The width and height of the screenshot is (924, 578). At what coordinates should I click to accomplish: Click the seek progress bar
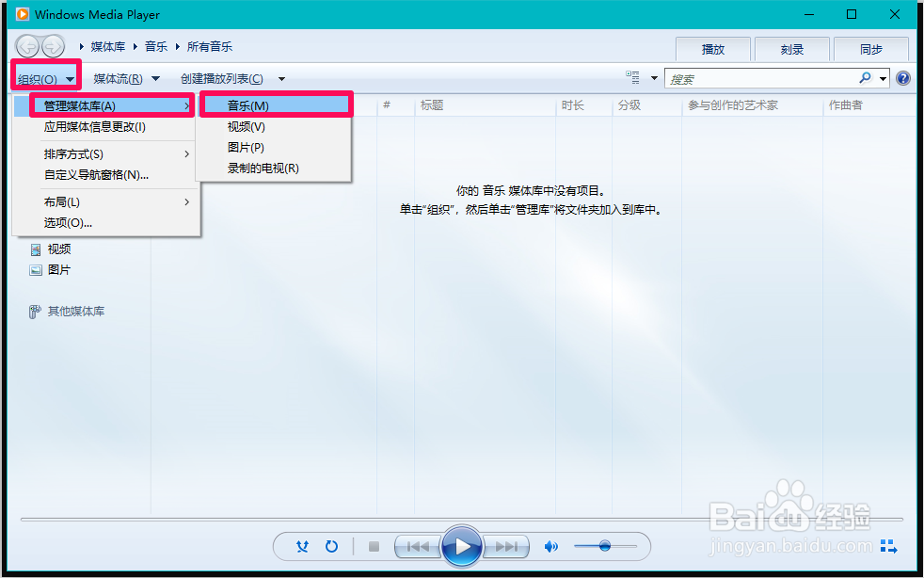click(x=462, y=520)
